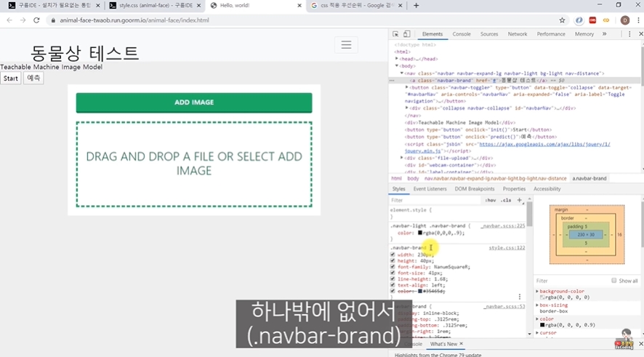Toggle the .cls class editor button

tap(506, 200)
